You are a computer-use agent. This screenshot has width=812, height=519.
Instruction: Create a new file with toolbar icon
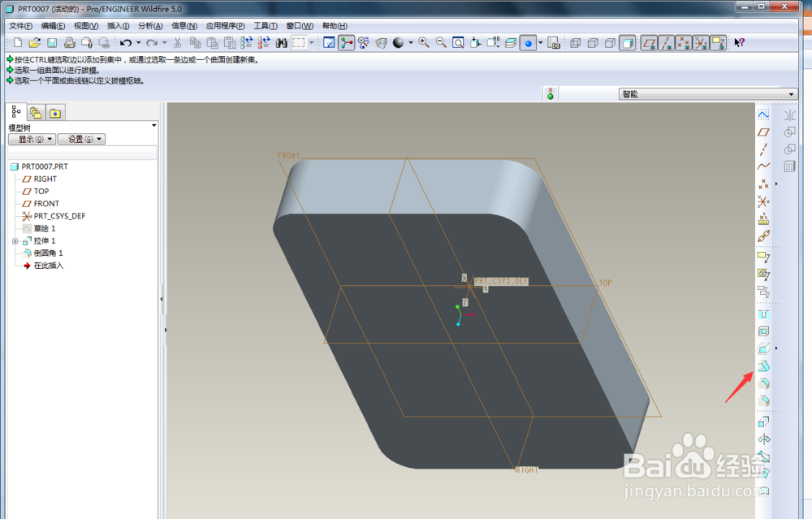pyautogui.click(x=18, y=43)
